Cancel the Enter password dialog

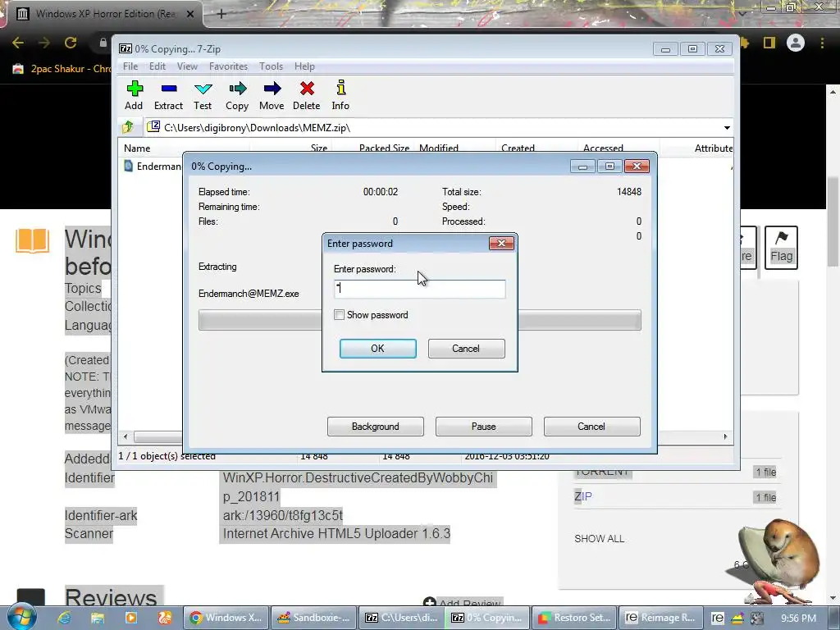coord(466,348)
